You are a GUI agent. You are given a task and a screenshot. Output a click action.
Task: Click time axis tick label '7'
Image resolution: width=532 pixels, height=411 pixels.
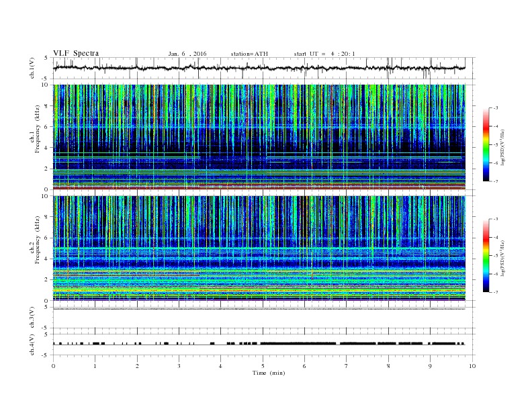click(347, 366)
